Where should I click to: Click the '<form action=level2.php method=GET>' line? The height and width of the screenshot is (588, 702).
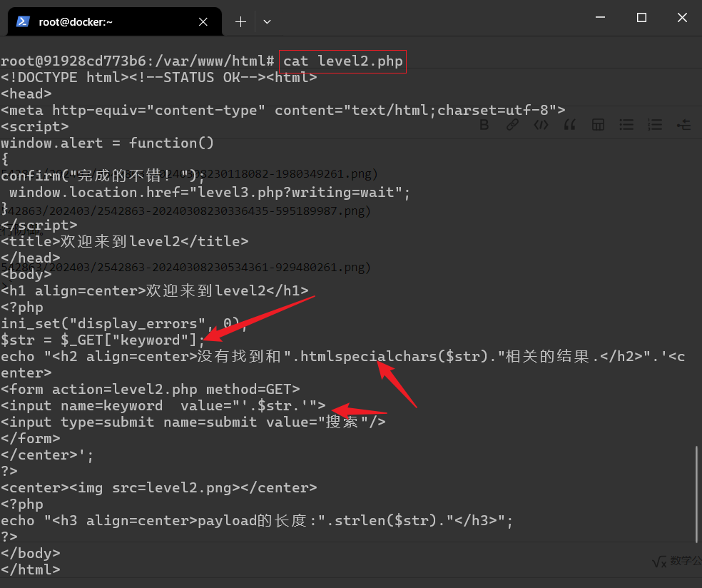[x=151, y=389]
